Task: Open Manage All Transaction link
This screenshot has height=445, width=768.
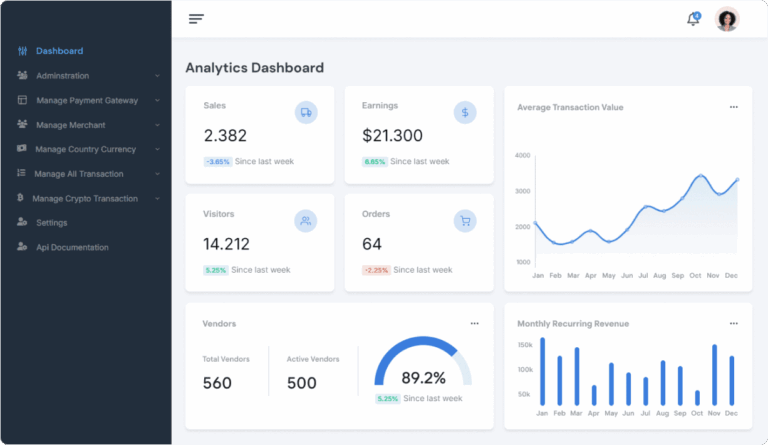Action: [x=78, y=173]
